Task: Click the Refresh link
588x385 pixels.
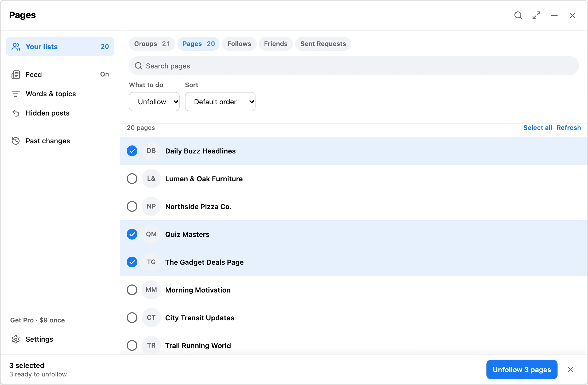Action: (569, 128)
